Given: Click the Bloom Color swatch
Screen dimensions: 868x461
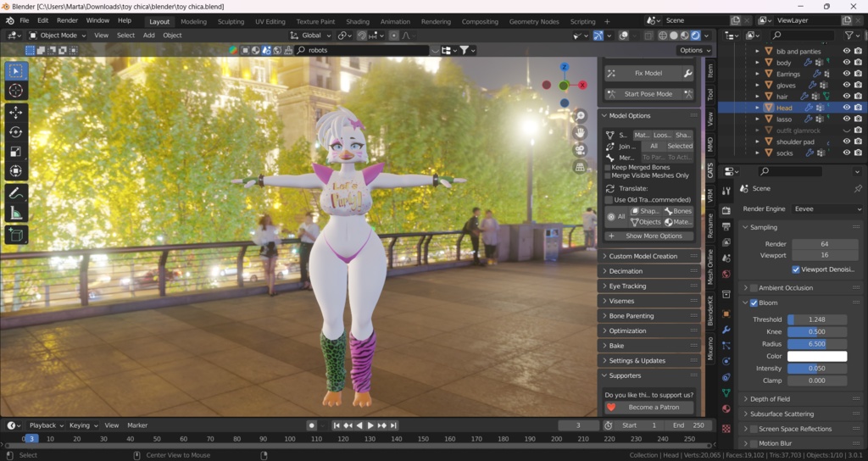Looking at the screenshot, I should 817,357.
